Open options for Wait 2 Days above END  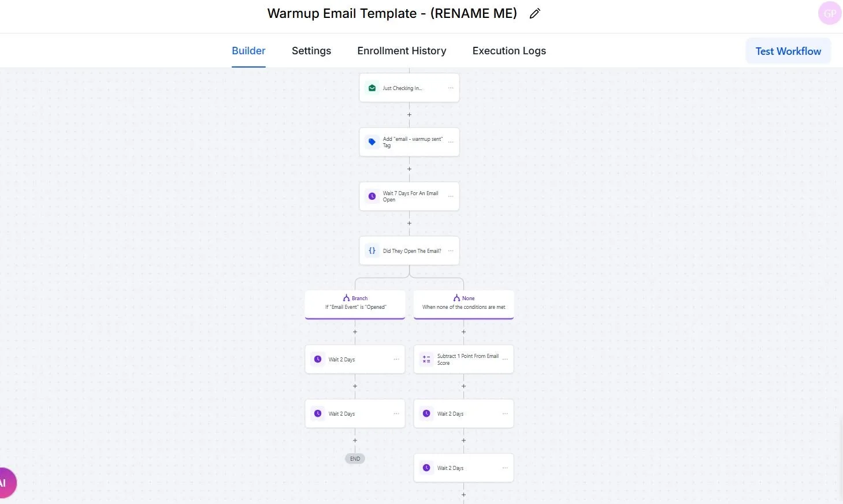coord(396,413)
